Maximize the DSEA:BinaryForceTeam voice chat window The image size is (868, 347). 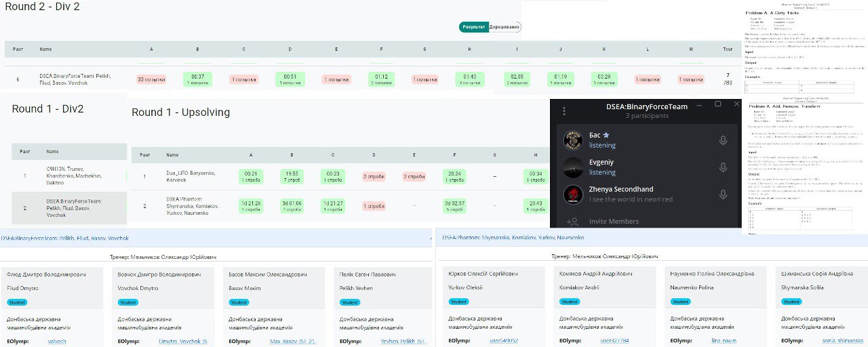click(718, 104)
